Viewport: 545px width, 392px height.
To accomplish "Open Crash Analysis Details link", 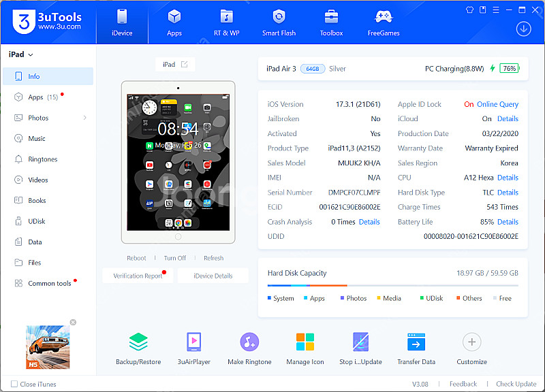I will coord(369,222).
